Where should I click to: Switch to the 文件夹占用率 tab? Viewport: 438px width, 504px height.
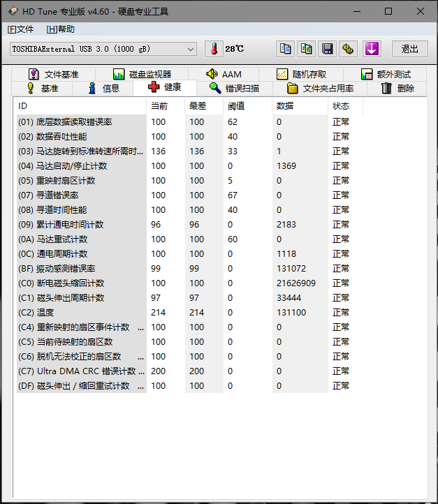[320, 88]
